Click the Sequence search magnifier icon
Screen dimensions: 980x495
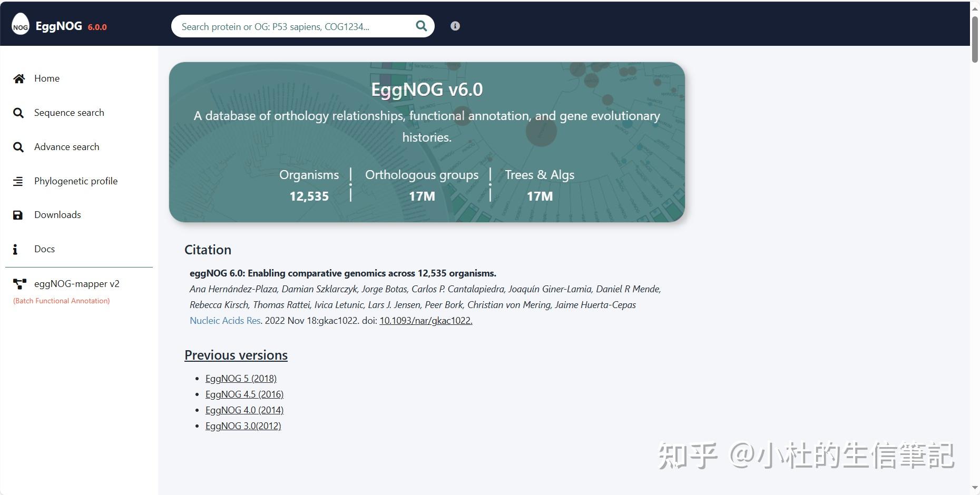click(x=18, y=113)
